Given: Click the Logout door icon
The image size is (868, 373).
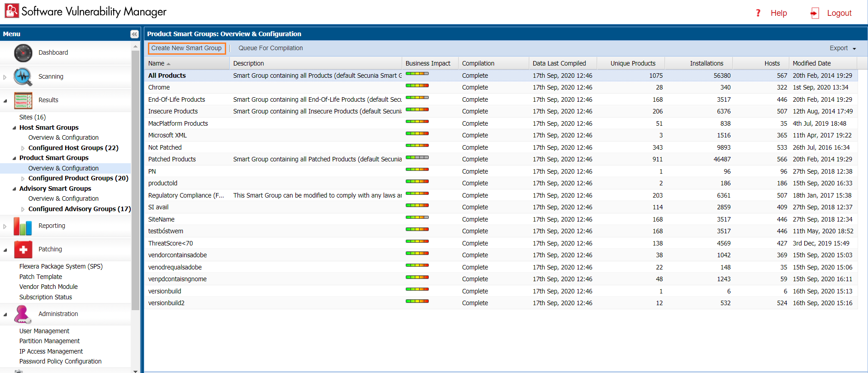Looking at the screenshot, I should [x=815, y=13].
